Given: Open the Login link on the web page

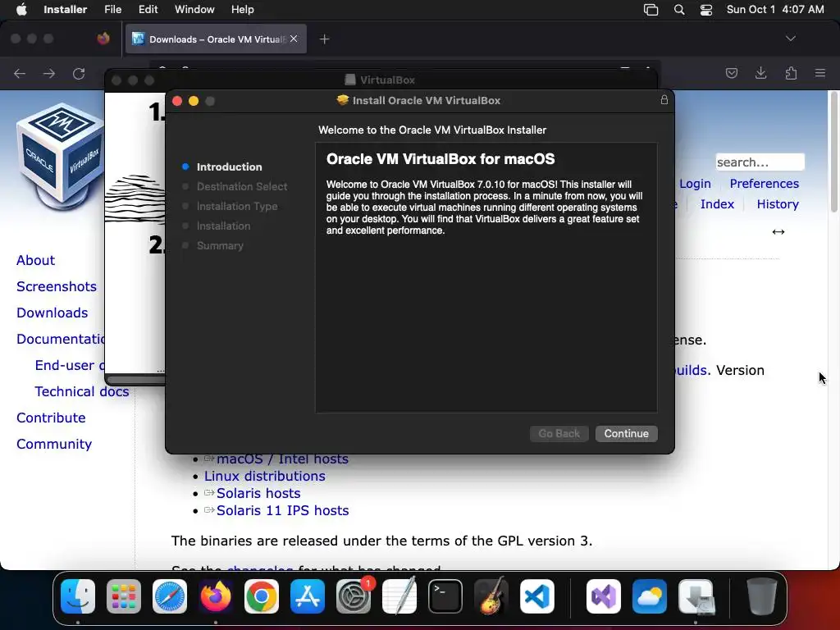Looking at the screenshot, I should [x=695, y=184].
